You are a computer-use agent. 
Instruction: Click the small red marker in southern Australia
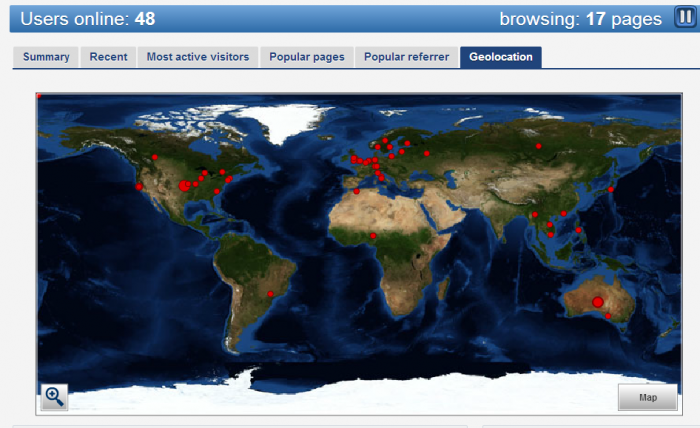point(608,316)
